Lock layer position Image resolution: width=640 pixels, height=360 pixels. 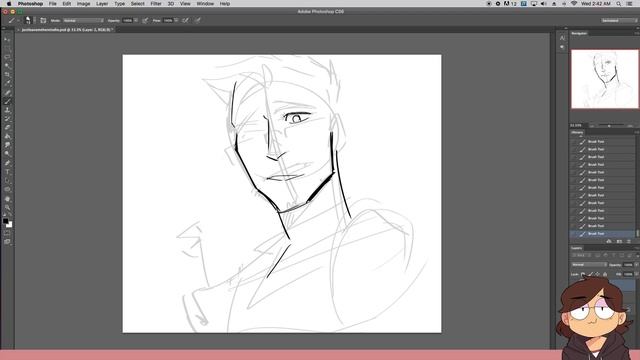coord(598,274)
